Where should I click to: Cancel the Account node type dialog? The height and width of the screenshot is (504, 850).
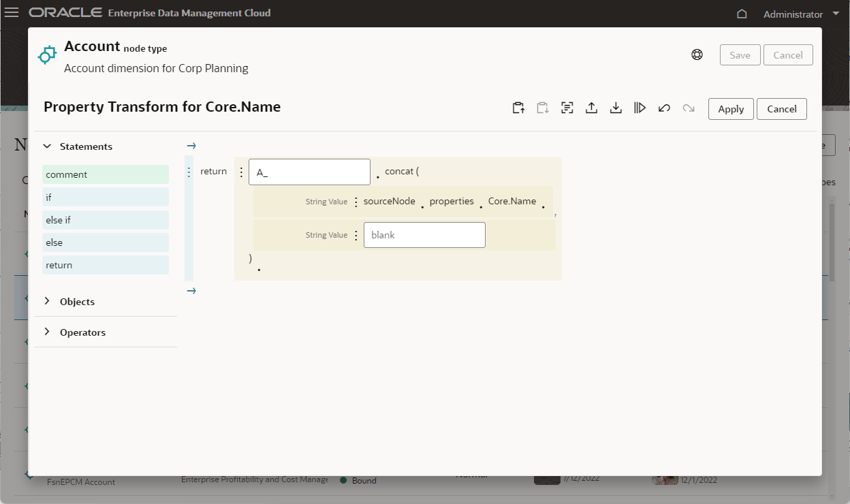pos(788,55)
